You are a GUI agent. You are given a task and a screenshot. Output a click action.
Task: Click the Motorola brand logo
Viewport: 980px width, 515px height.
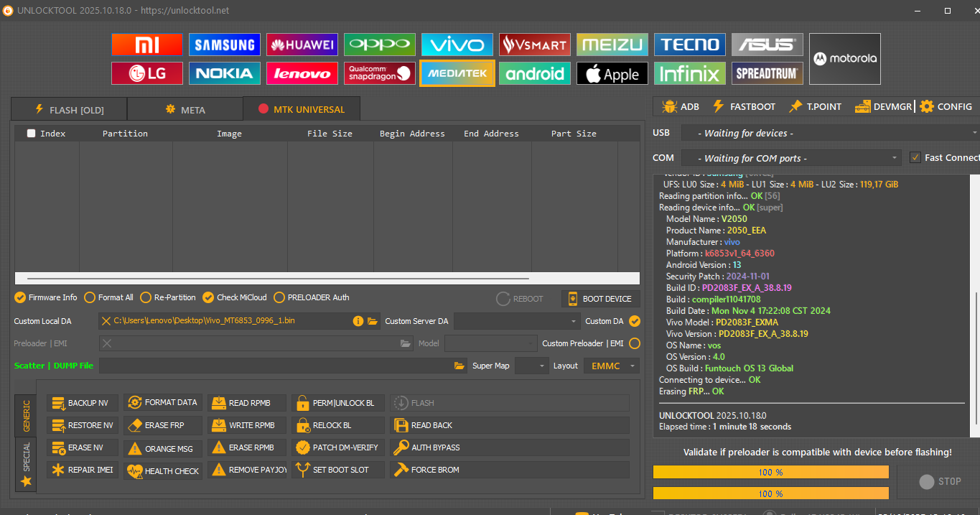click(x=844, y=59)
